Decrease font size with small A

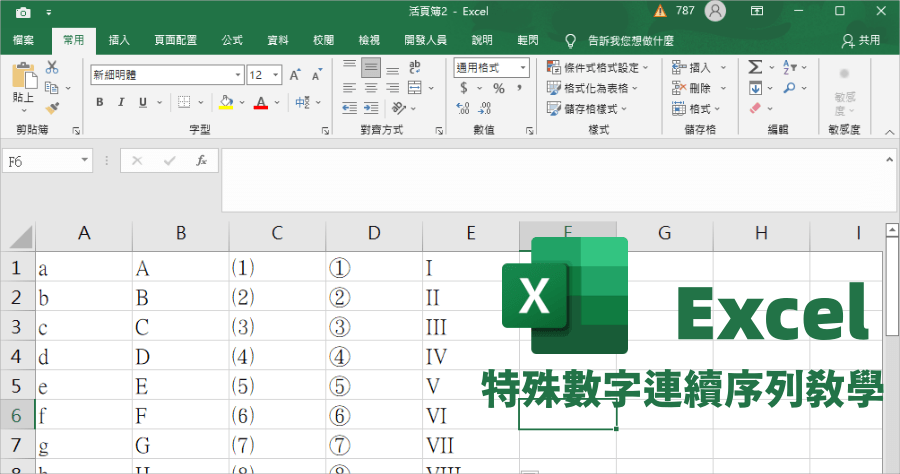316,75
